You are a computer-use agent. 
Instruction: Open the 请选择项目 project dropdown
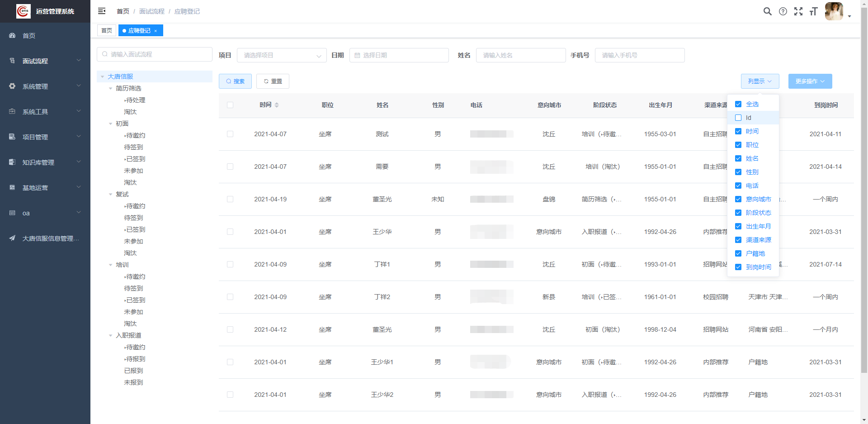282,55
